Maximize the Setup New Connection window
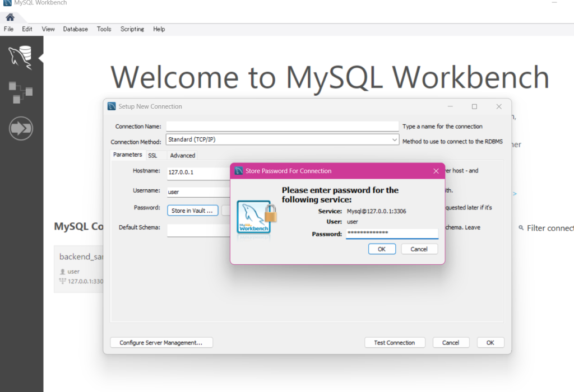The image size is (574, 392). click(474, 106)
